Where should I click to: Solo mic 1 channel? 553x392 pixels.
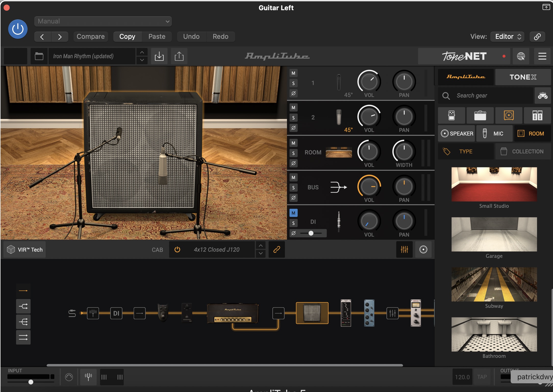click(x=293, y=83)
